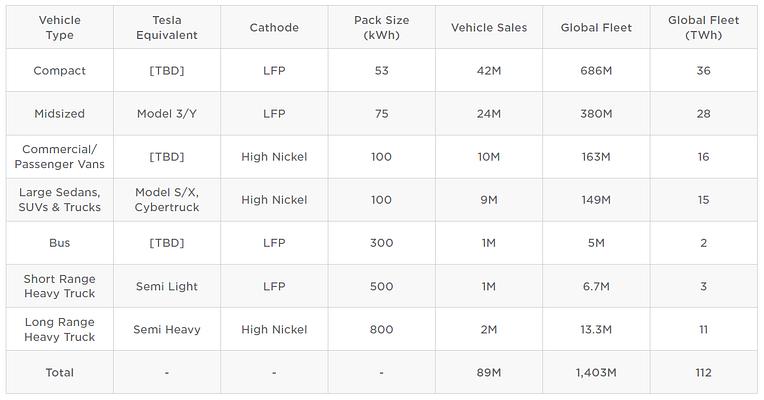
Task: Select the "Global Fleet (TWh)" header
Action: [703, 27]
